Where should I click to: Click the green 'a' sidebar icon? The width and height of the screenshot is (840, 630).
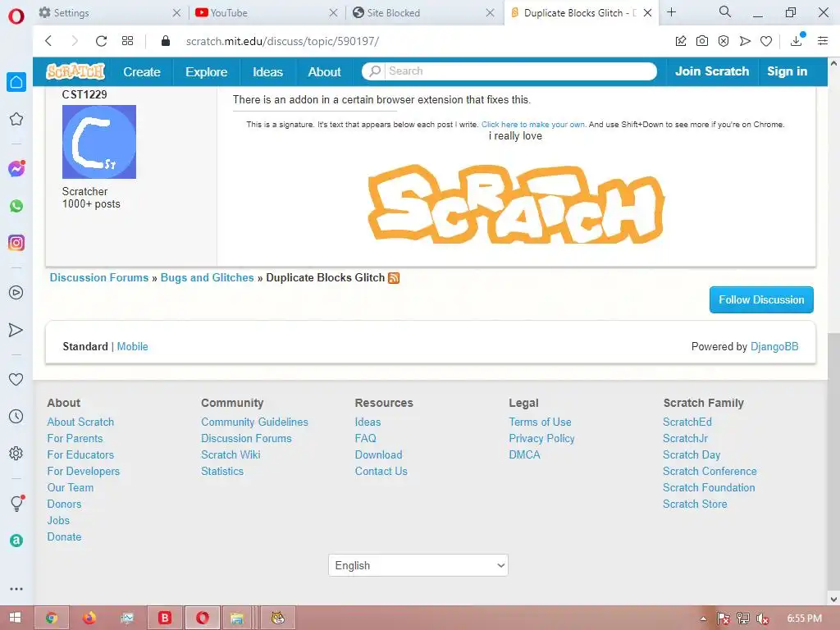click(16, 541)
